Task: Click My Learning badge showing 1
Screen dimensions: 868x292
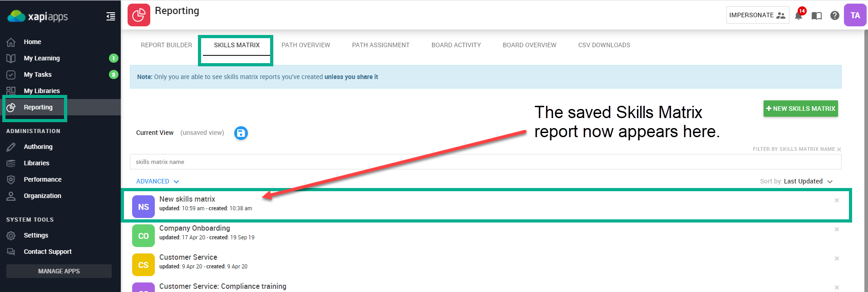Action: point(113,58)
